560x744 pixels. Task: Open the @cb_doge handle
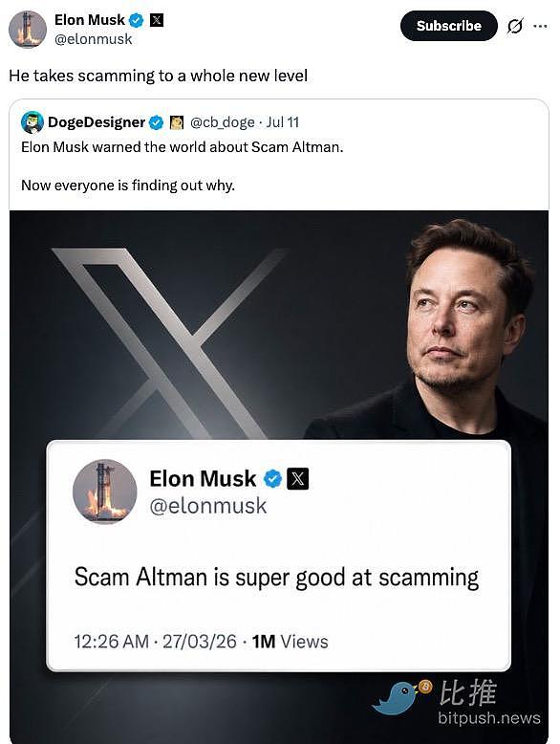click(x=222, y=123)
